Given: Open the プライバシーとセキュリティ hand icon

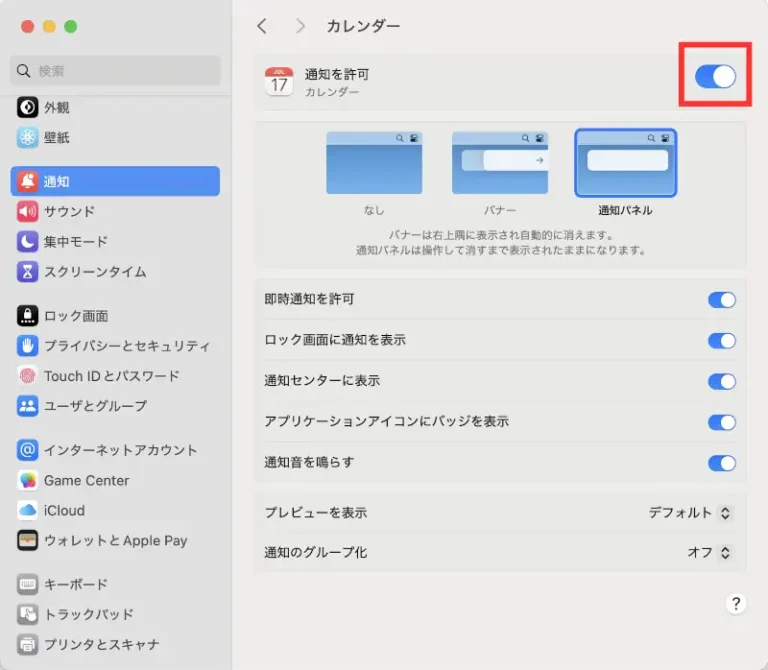Looking at the screenshot, I should [27, 346].
